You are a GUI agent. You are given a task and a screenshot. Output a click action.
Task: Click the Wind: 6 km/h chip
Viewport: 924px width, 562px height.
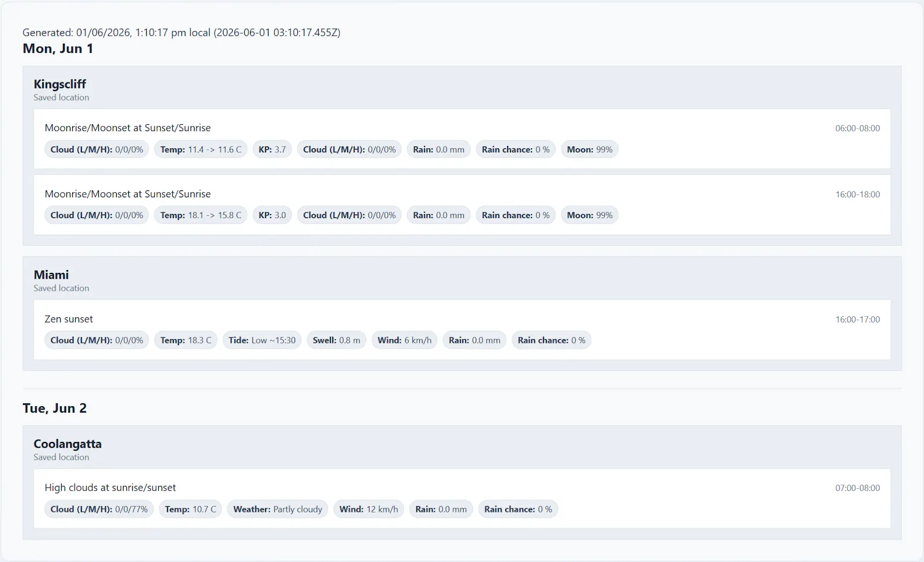click(405, 340)
